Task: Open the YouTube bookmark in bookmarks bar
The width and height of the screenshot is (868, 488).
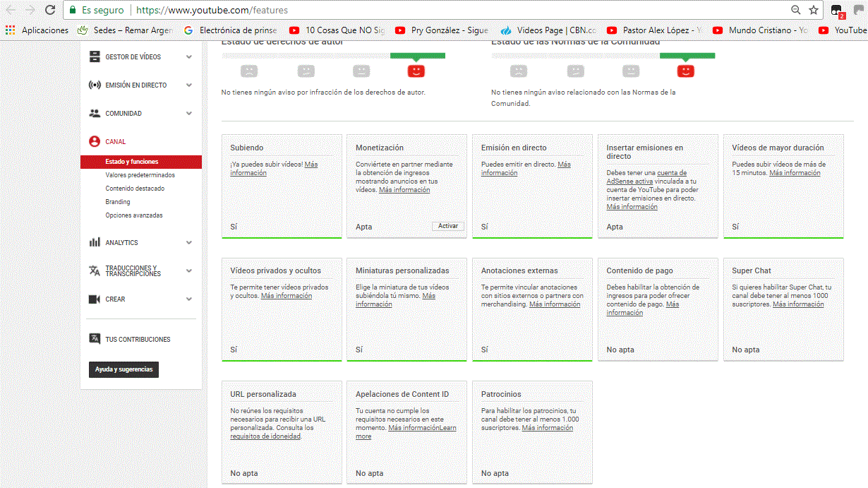Action: [842, 30]
